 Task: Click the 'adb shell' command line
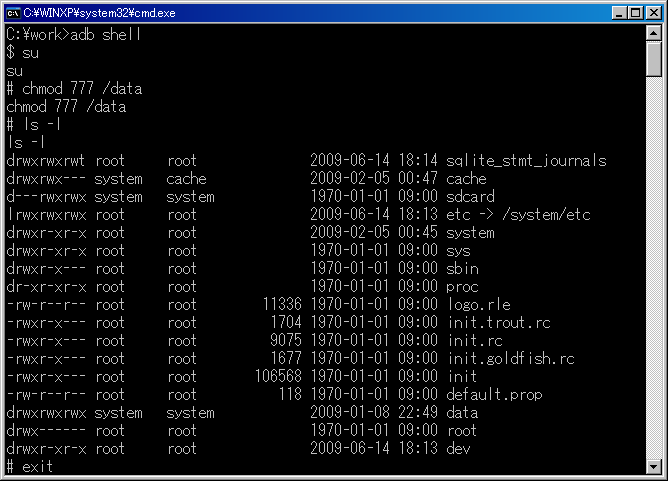[73, 35]
